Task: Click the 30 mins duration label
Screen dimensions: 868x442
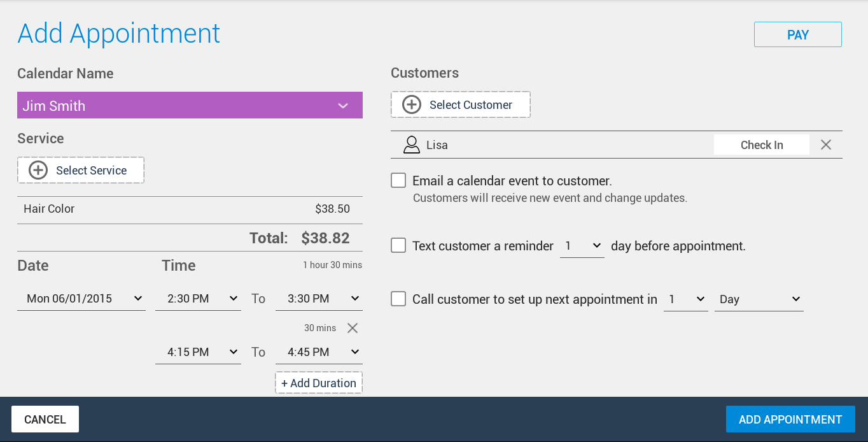Action: coord(320,328)
